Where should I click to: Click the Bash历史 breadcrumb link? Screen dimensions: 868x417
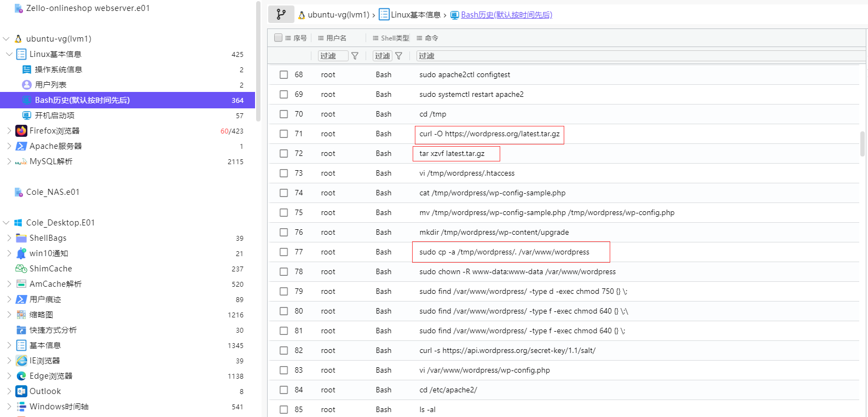pos(506,15)
